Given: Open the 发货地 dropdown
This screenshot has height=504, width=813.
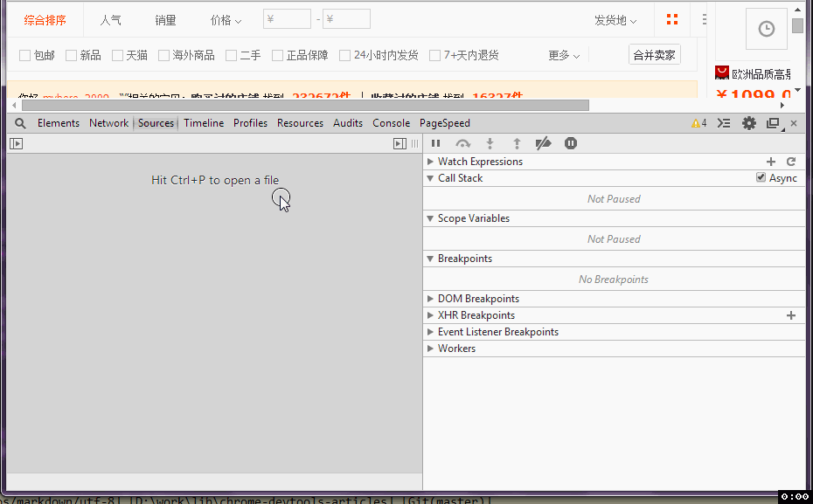Looking at the screenshot, I should 615,20.
